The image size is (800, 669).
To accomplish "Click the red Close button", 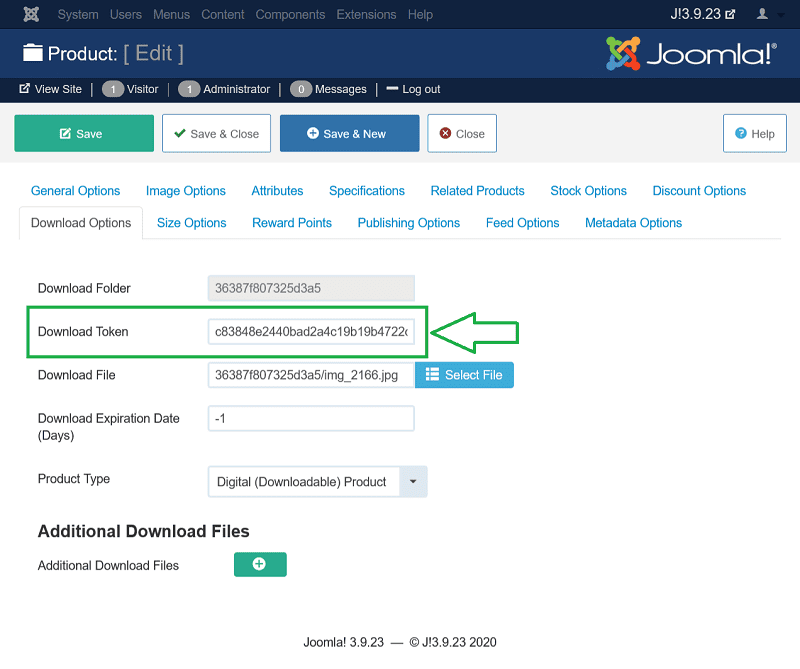I will pyautogui.click(x=462, y=133).
